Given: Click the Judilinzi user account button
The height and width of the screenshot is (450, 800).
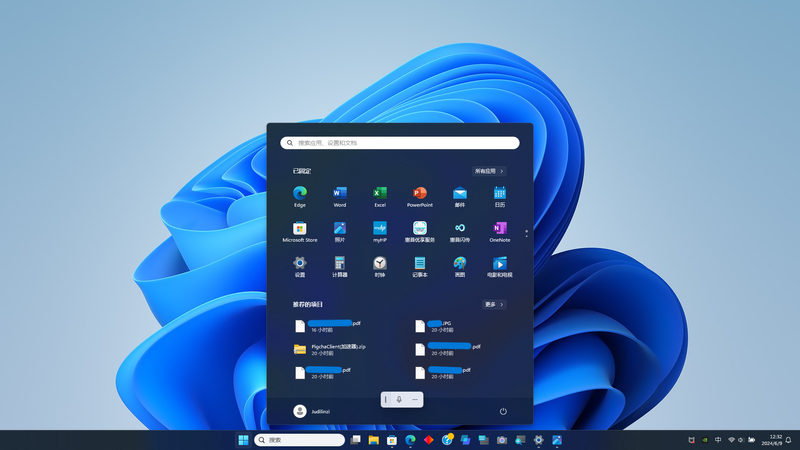Looking at the screenshot, I should click(312, 411).
